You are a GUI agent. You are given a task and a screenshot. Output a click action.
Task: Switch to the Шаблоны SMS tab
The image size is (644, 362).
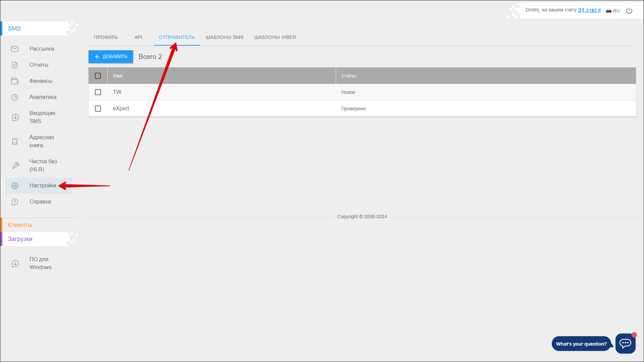pyautogui.click(x=224, y=37)
